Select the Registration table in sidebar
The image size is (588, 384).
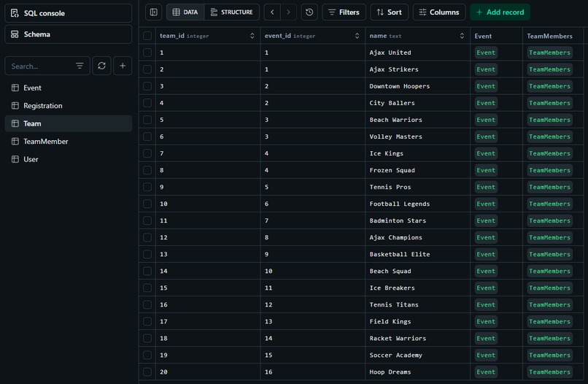(x=69, y=105)
